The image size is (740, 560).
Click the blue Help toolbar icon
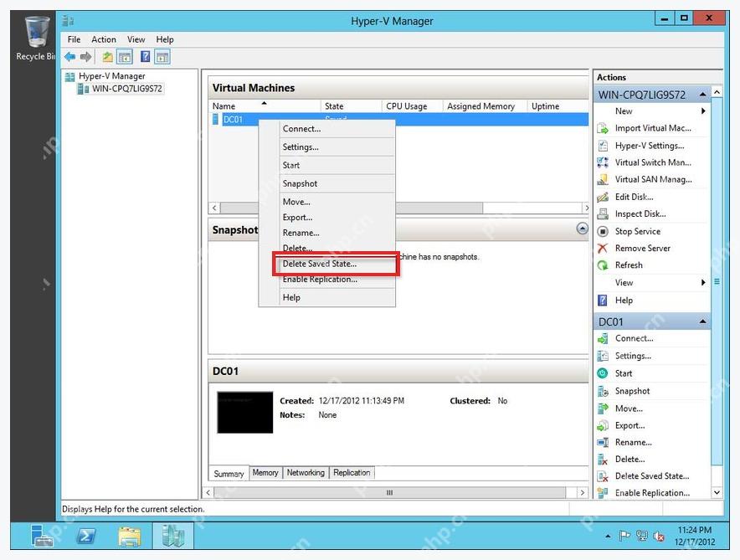pos(146,57)
